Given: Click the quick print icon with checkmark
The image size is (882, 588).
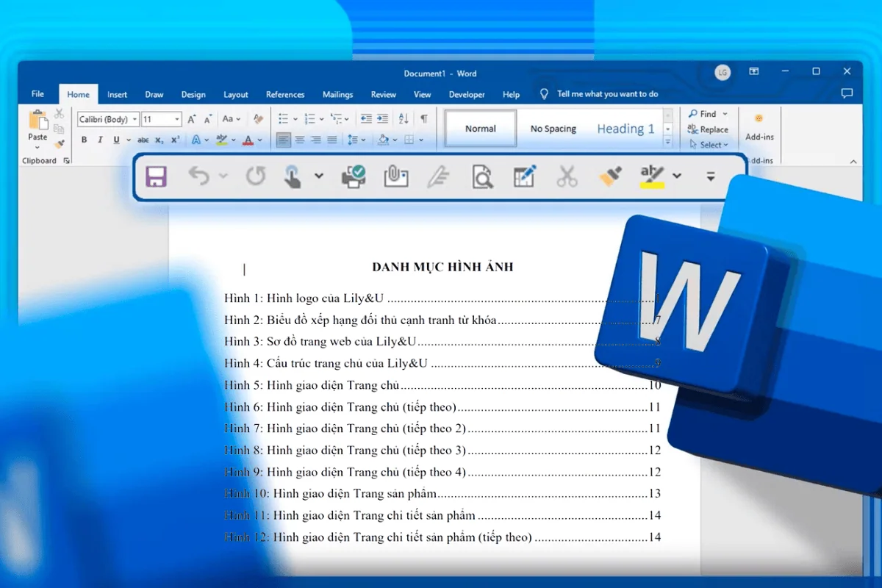Looking at the screenshot, I should [354, 176].
